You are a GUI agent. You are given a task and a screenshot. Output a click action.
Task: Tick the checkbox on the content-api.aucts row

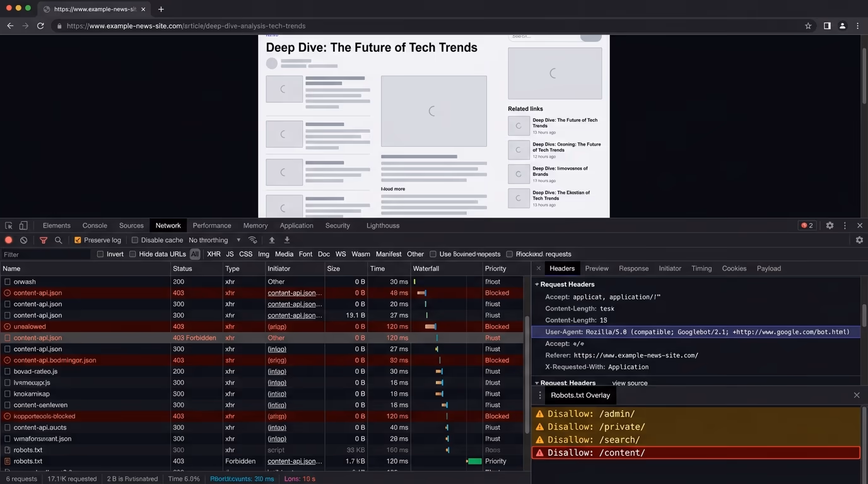pos(8,427)
